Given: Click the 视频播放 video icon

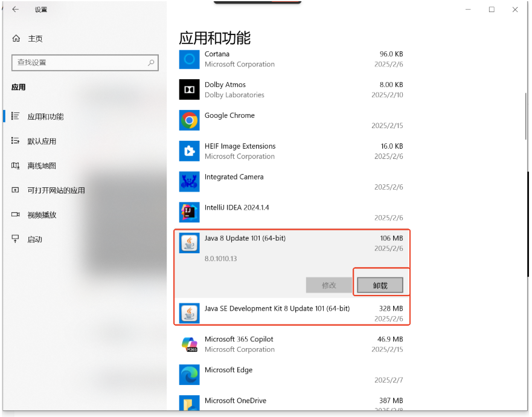Looking at the screenshot, I should point(15,215).
